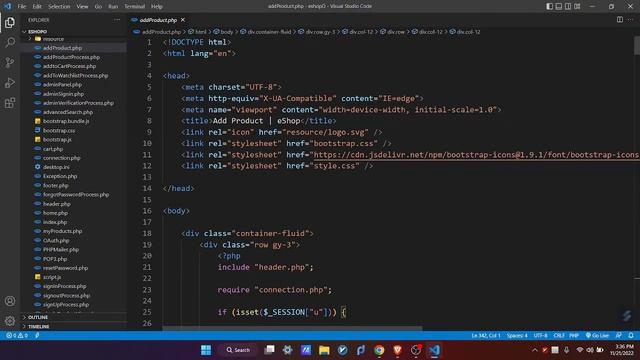Open the Go menu

tap(98, 7)
